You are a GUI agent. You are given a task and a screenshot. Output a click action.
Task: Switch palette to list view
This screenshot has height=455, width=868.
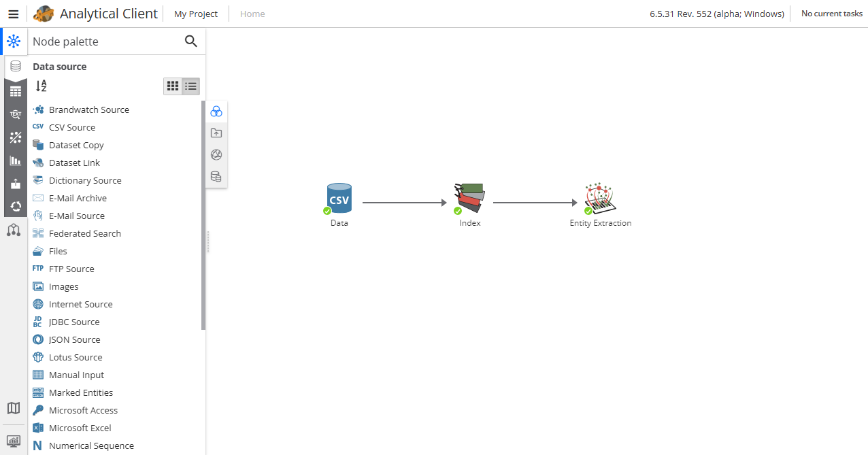[x=191, y=86]
